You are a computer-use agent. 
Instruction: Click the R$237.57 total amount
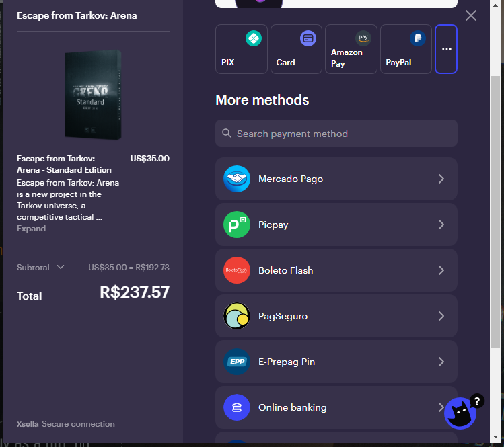pyautogui.click(x=135, y=292)
